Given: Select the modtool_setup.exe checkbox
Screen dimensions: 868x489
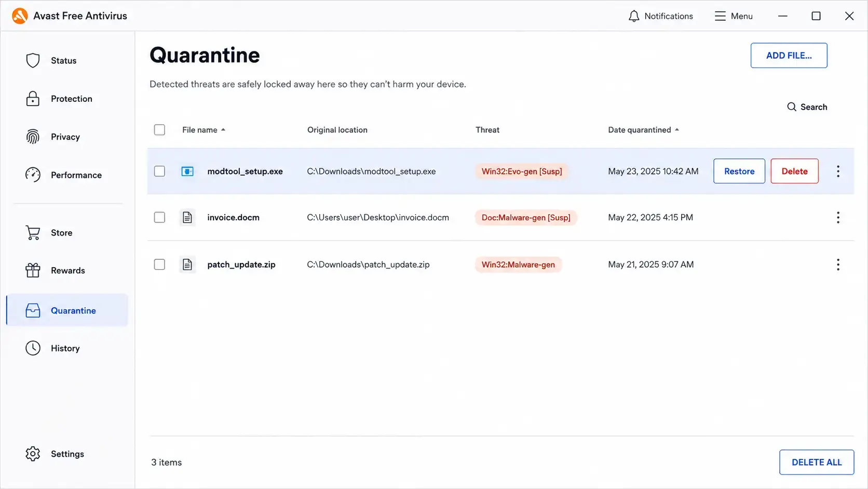Looking at the screenshot, I should pyautogui.click(x=159, y=171).
